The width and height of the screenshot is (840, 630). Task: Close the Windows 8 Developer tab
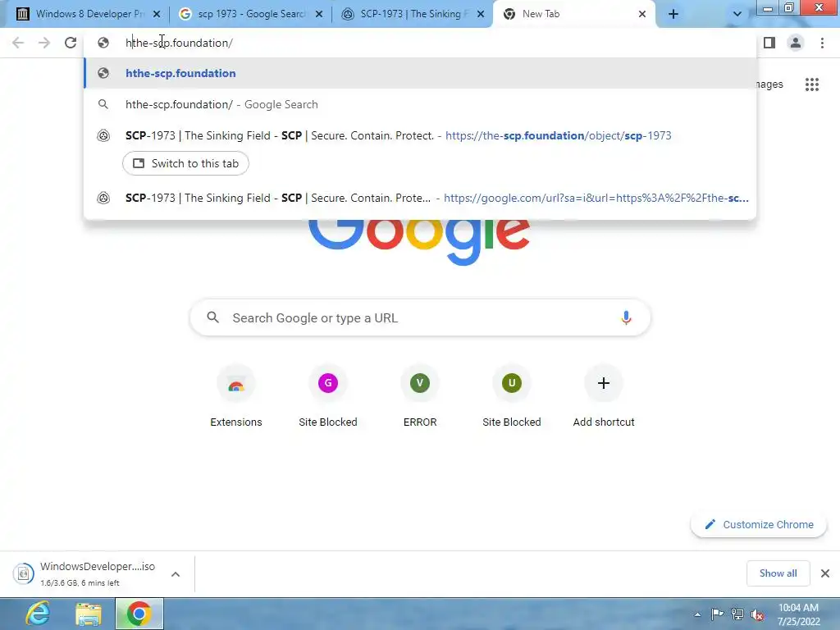point(157,14)
